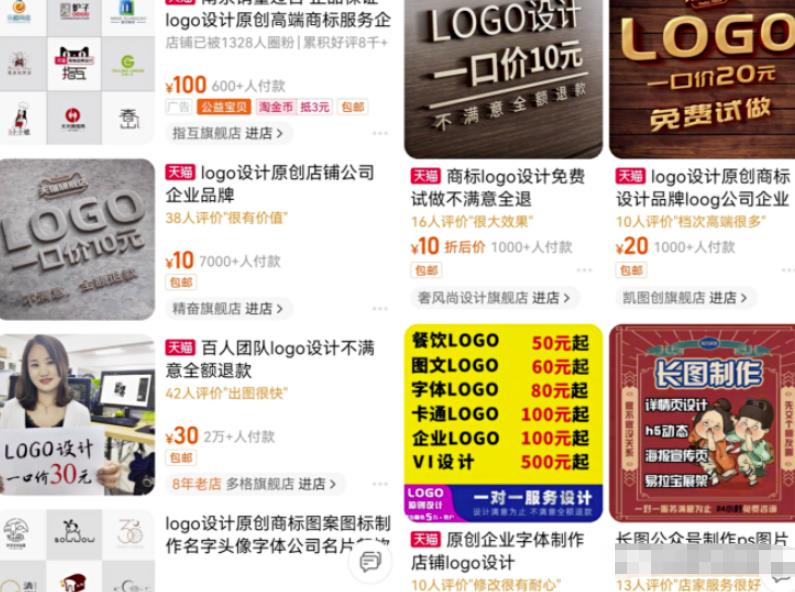Click 天猫 badge on 商标logo设计免费 listing
This screenshot has width=795, height=592.
coord(425,176)
